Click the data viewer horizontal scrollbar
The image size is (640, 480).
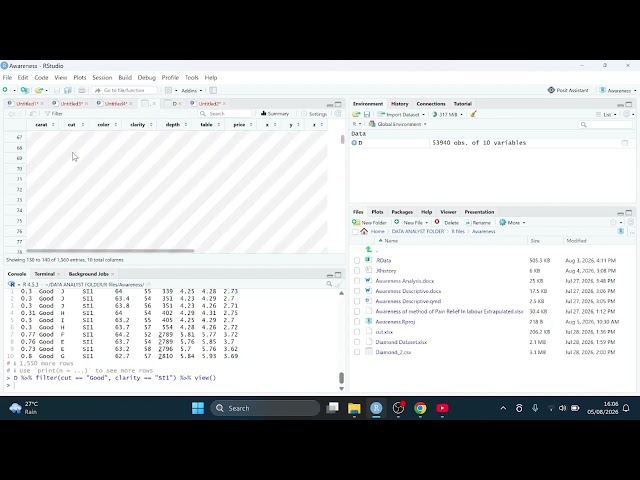coord(110,251)
